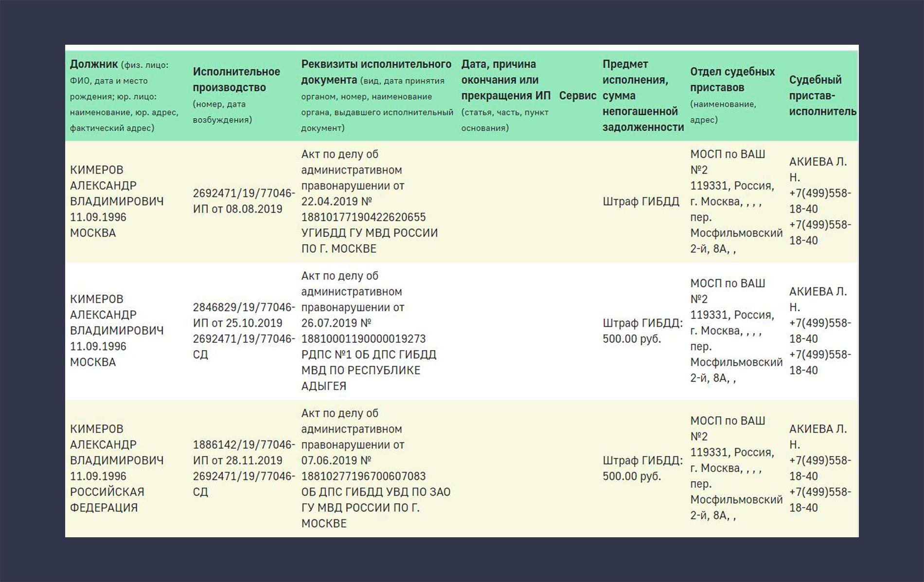Select case number 2692471/19/77046-ИП от 08.08.2019
This screenshot has width=924, height=582.
point(244,201)
